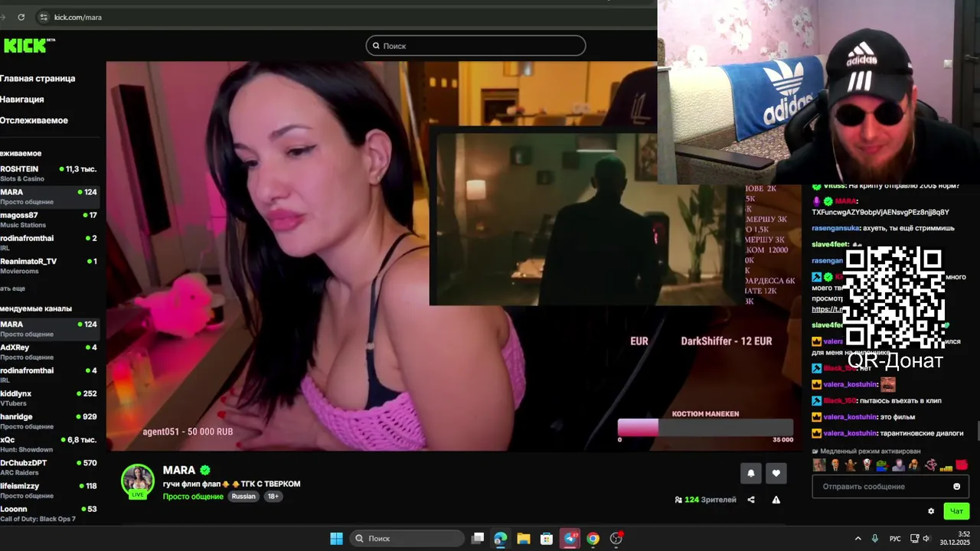The image size is (980, 551).
Task: Open emoji picker in message box
Action: coord(956,486)
